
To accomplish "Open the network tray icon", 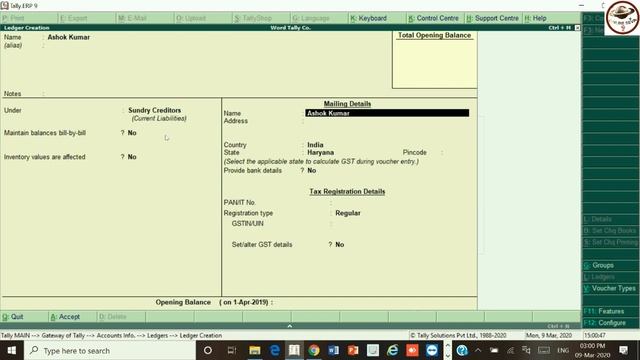I will (510, 350).
